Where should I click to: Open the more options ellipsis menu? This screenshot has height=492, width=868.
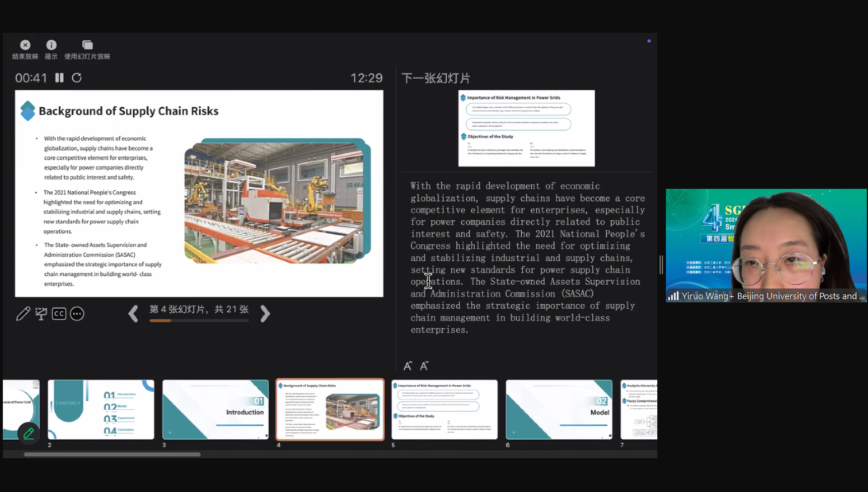coord(77,313)
